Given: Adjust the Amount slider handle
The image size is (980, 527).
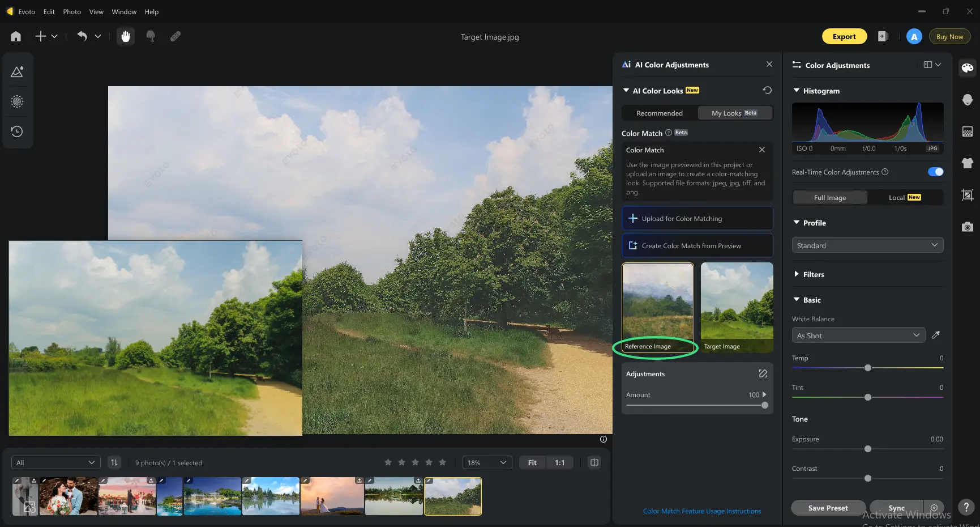Looking at the screenshot, I should click(x=765, y=405).
